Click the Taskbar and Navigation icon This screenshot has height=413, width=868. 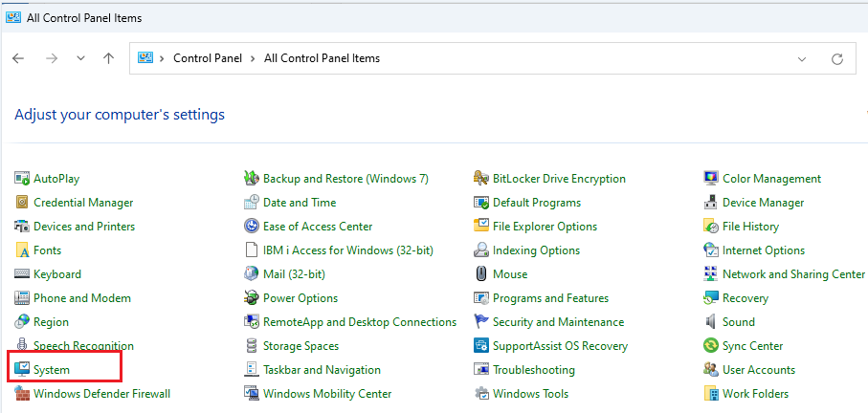pyautogui.click(x=252, y=369)
